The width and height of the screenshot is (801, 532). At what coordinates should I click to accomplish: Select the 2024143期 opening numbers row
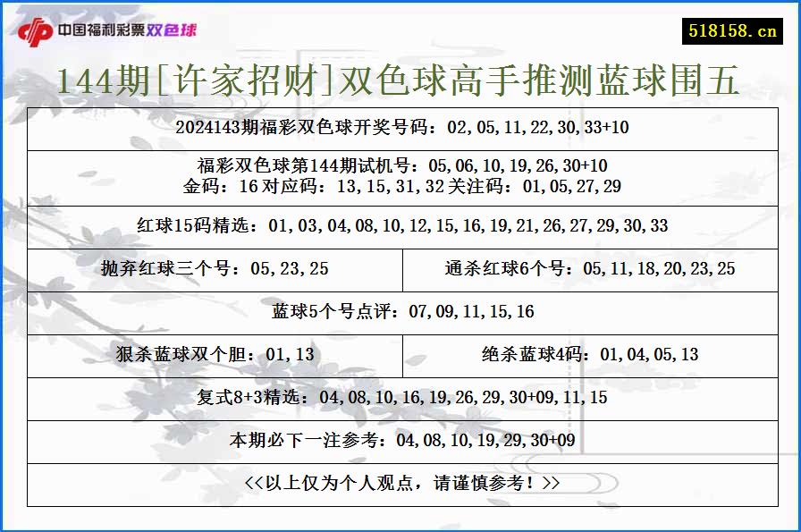[x=400, y=130]
